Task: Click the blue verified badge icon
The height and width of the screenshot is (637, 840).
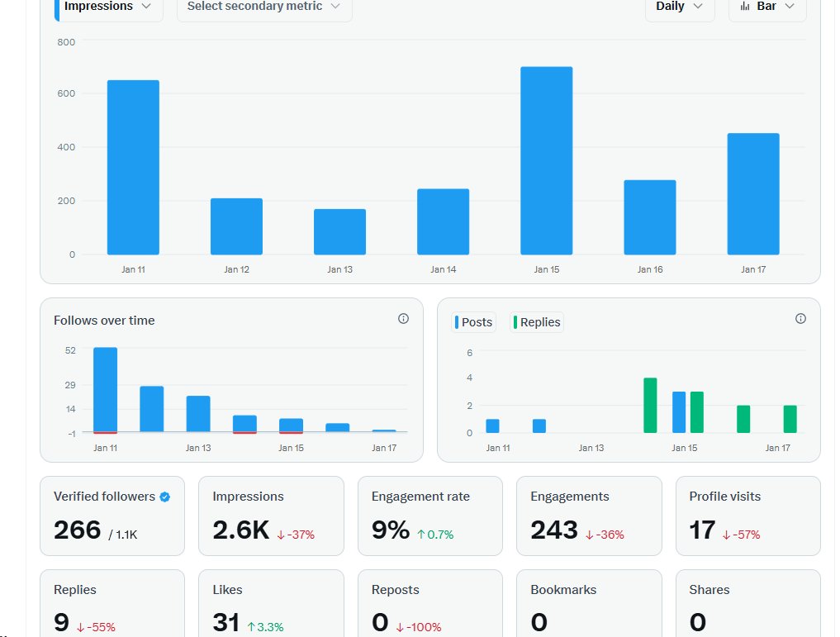Action: coord(165,497)
